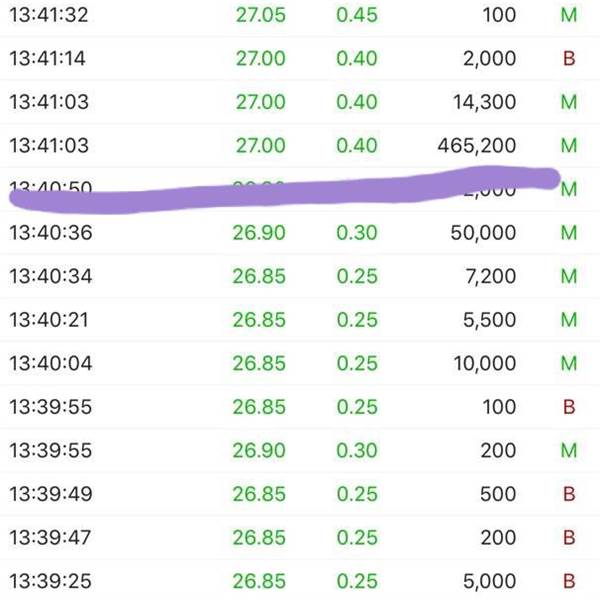Click the B marker beside 100 at 13:39:55
The image size is (600, 600).
coord(569,406)
